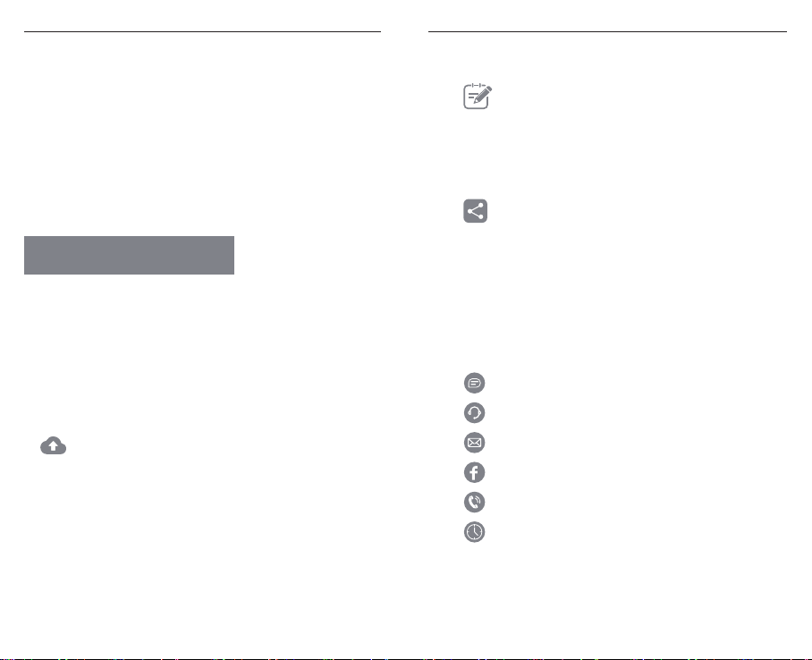
Task: Click the notepad with pencil icon
Action: 477,96
